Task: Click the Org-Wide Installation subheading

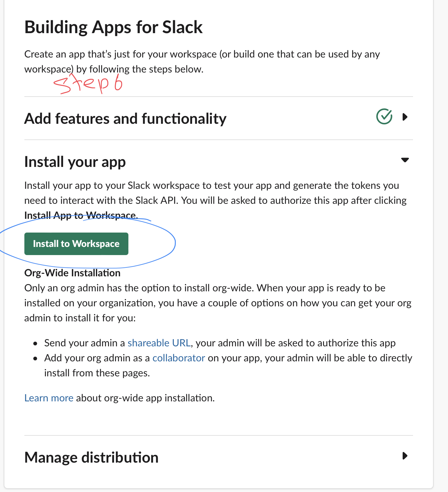Action: 72,273
